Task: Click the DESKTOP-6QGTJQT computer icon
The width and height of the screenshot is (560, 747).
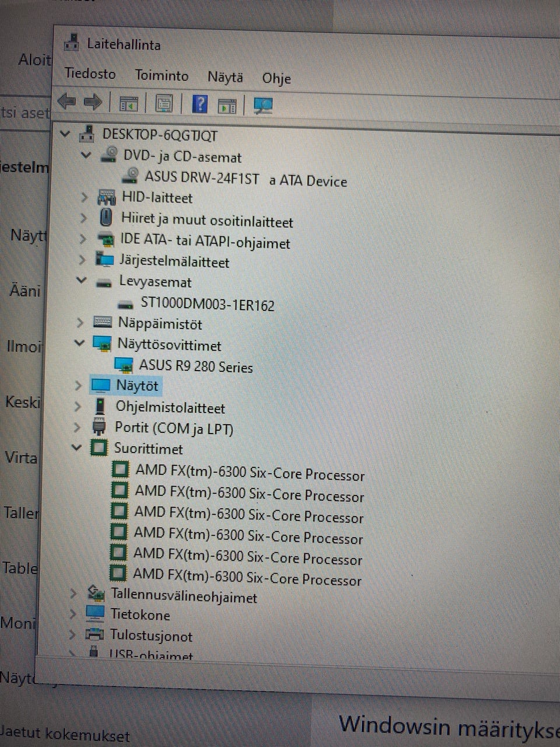Action: pyautogui.click(x=87, y=134)
